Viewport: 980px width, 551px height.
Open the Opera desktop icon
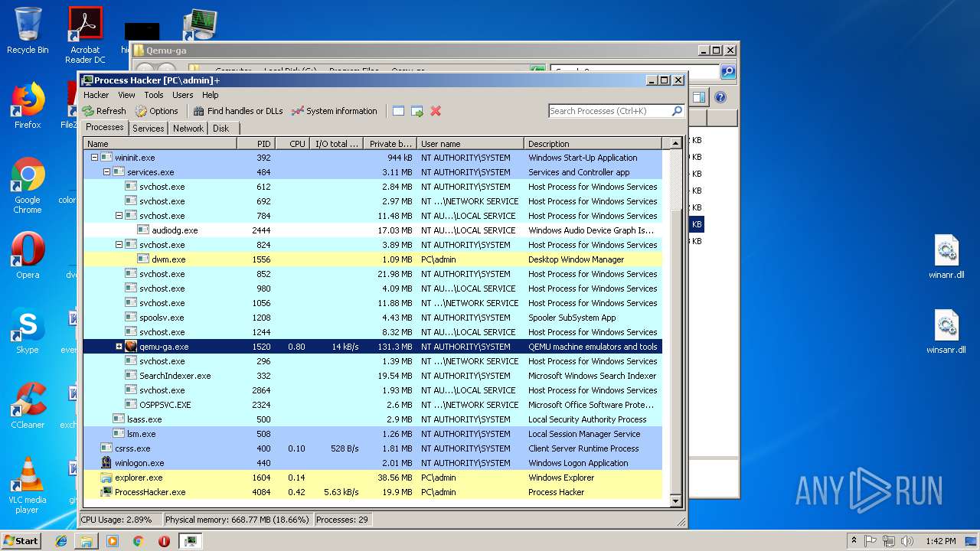[28, 256]
